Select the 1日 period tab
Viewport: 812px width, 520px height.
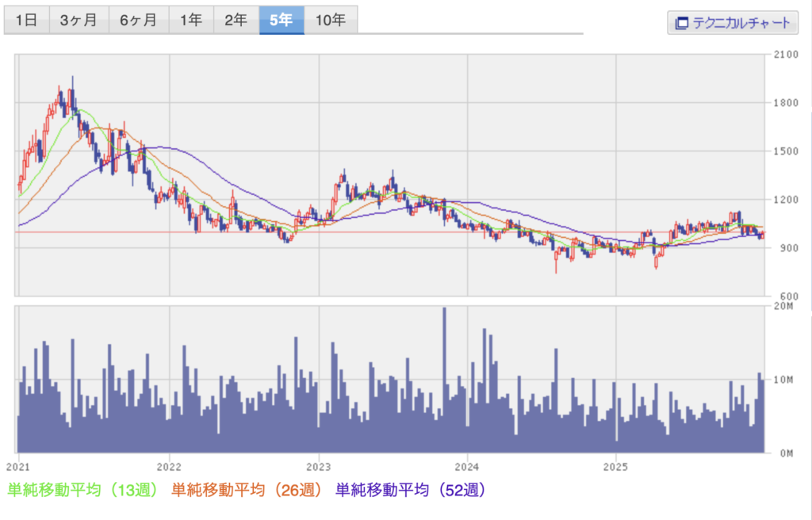[x=26, y=20]
